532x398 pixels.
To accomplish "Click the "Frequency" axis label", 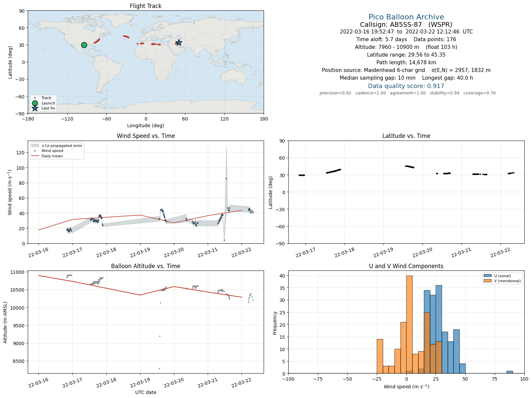I will (x=275, y=323).
